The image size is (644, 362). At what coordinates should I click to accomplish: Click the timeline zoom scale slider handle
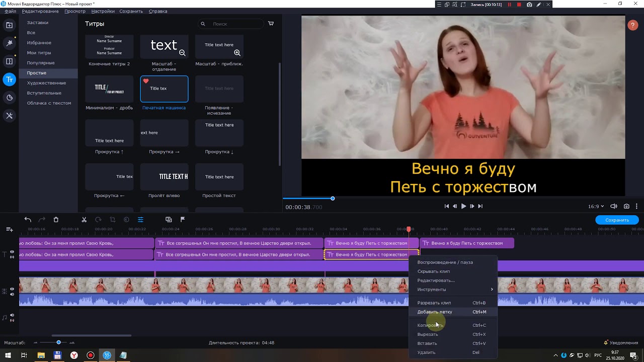[58, 342]
